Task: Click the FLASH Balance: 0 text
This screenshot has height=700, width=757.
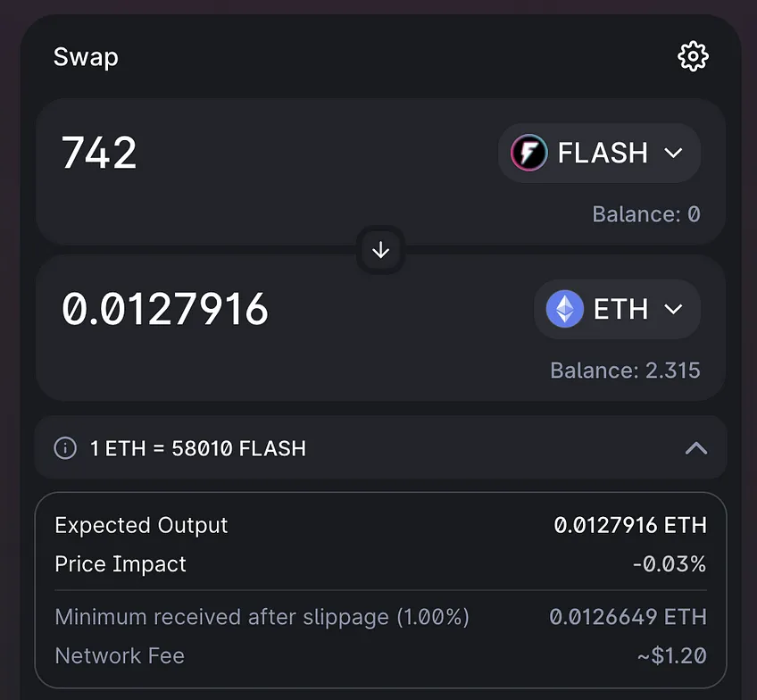Action: (646, 214)
